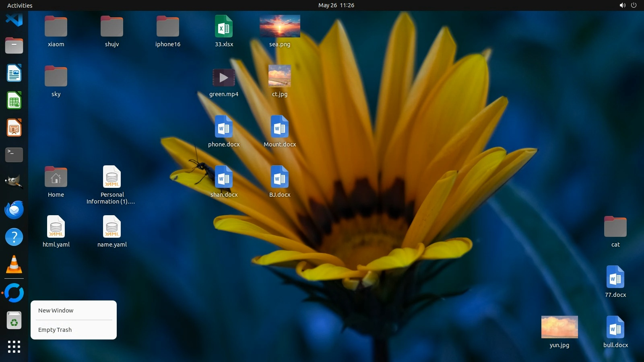Screen dimensions: 644x362
Task: Choose New Window from the context menu
Action: tap(56, 311)
